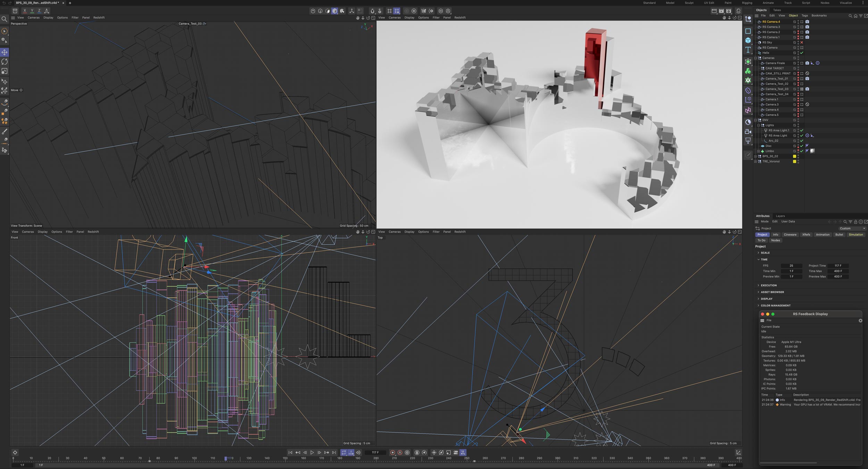Toggle RS Camera.2 visibility dots

(798, 32)
